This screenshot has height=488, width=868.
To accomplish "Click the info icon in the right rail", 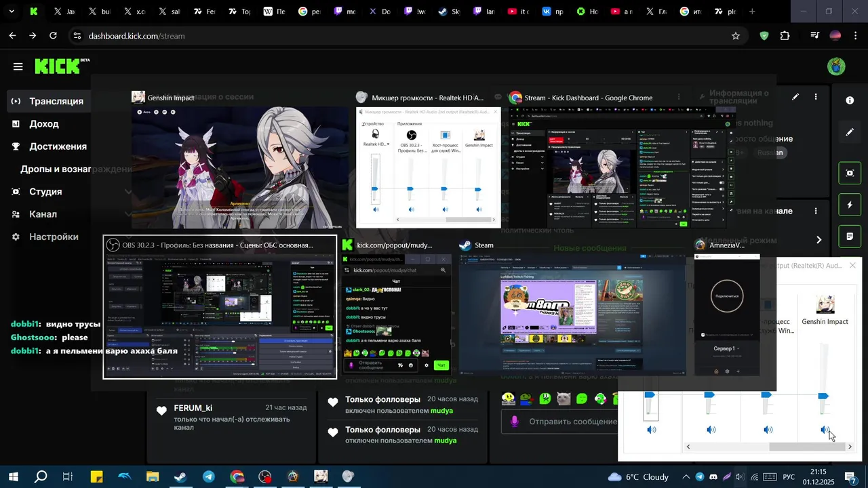I will [850, 100].
